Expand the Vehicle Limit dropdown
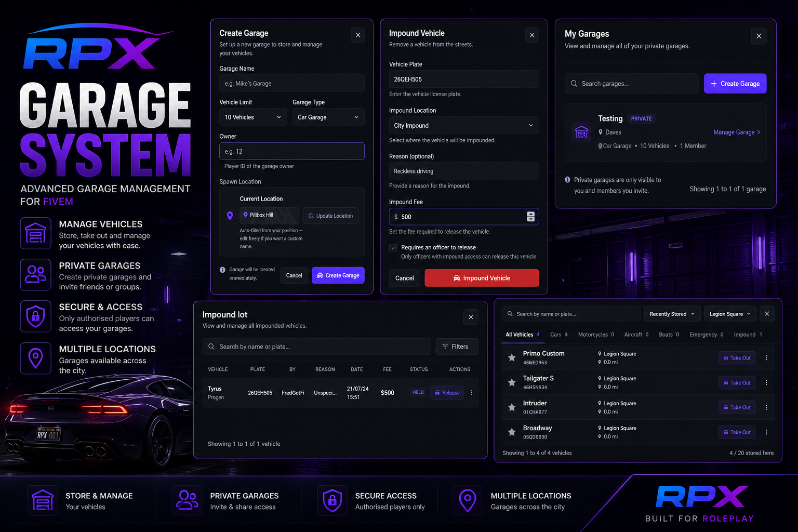The width and height of the screenshot is (798, 532). [253, 117]
